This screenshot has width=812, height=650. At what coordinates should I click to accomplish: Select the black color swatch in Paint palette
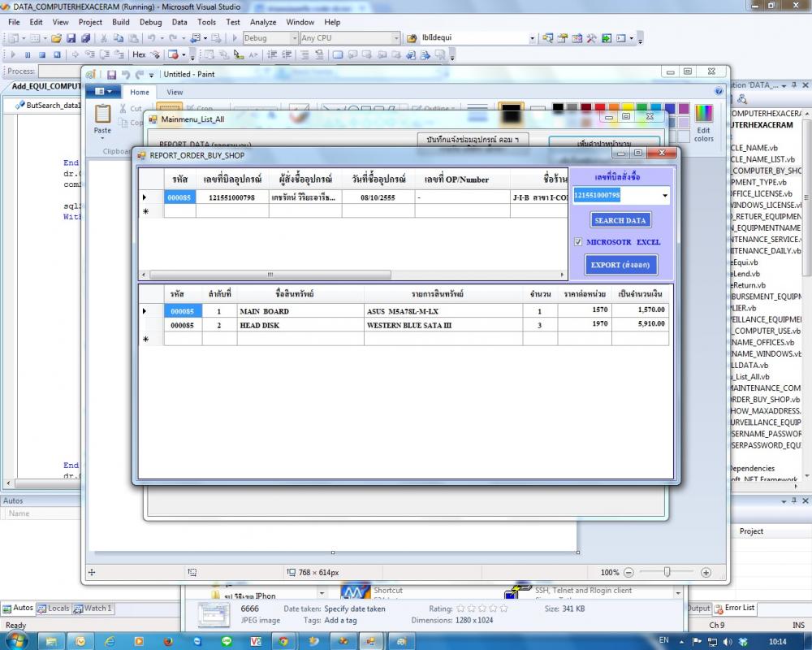coord(558,108)
